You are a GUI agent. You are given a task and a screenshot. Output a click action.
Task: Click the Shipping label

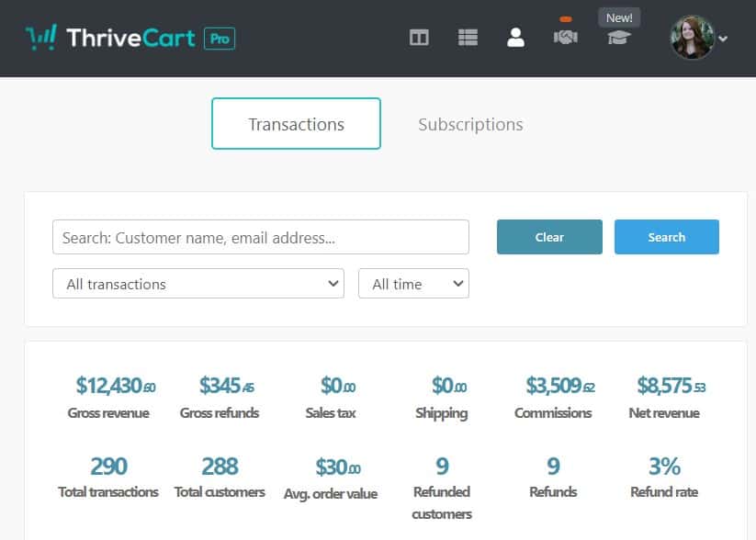click(442, 413)
